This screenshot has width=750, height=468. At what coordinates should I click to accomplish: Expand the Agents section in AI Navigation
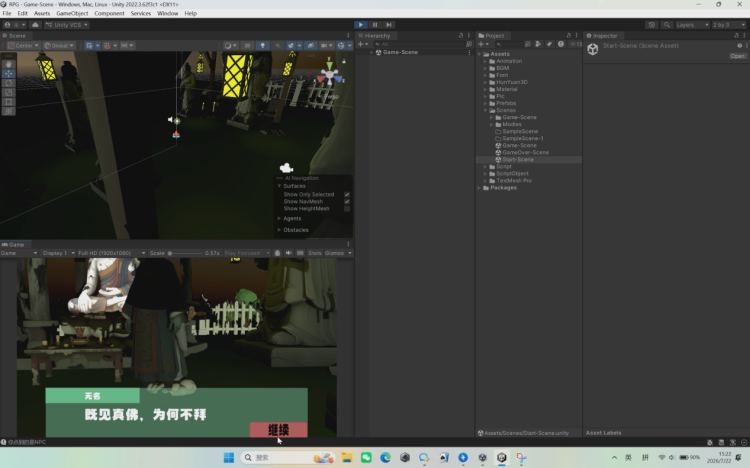point(279,218)
